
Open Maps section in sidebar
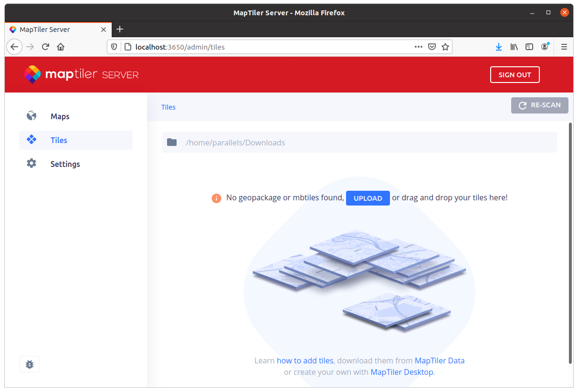(60, 116)
